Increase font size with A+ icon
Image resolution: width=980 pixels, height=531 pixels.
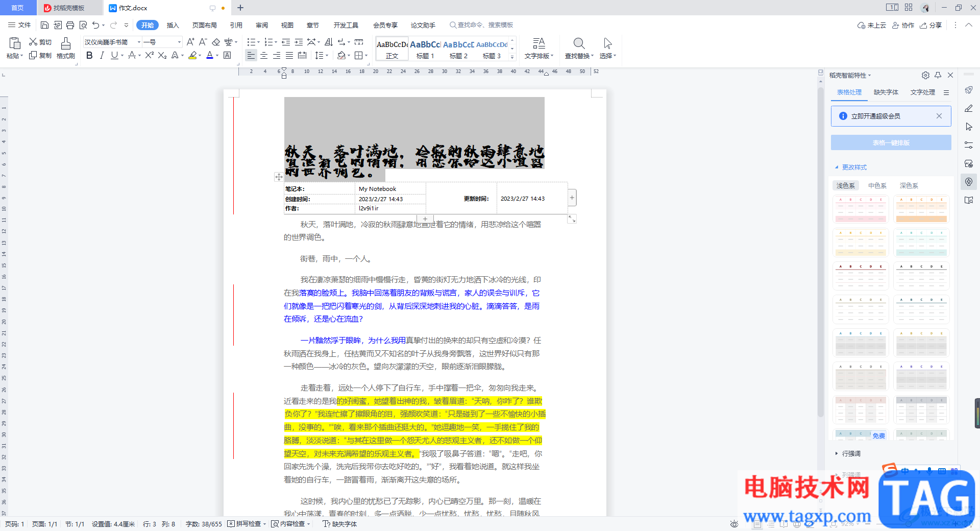click(x=190, y=42)
